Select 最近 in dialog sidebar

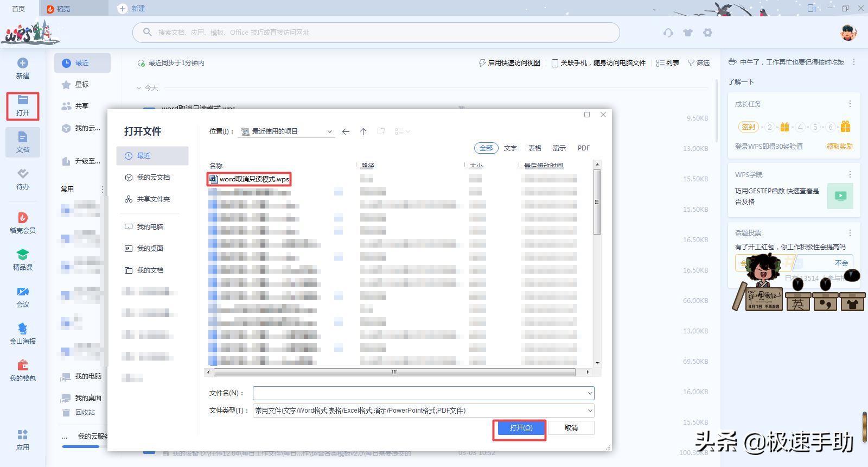click(x=152, y=156)
